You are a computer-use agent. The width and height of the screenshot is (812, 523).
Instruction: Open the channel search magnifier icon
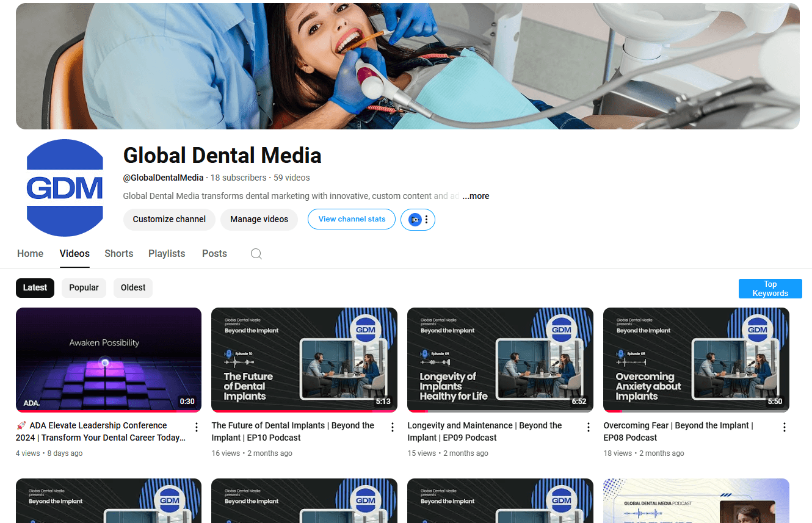[256, 254]
